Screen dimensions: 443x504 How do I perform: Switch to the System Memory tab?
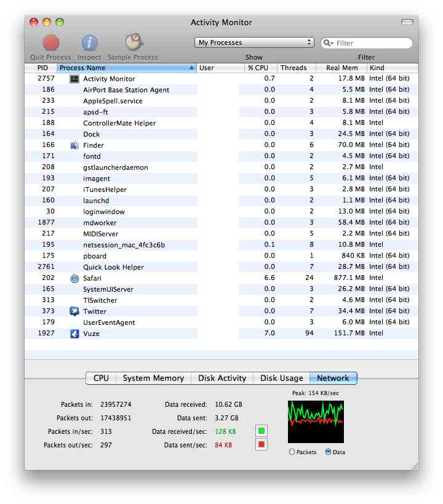(x=153, y=378)
